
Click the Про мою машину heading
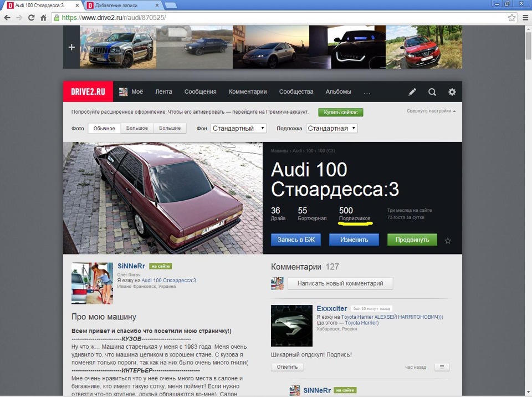pos(104,317)
